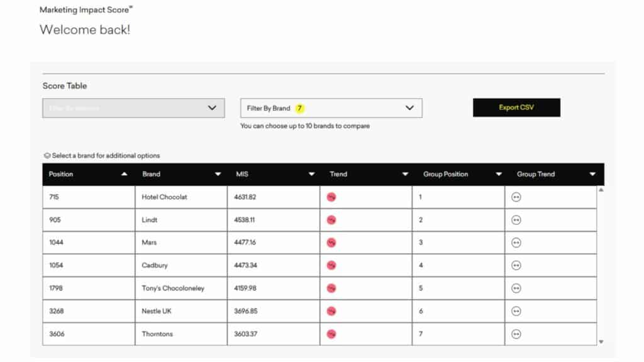644x362 pixels.
Task: Click group position 1 for Hotel Chocolat
Action: (420, 197)
